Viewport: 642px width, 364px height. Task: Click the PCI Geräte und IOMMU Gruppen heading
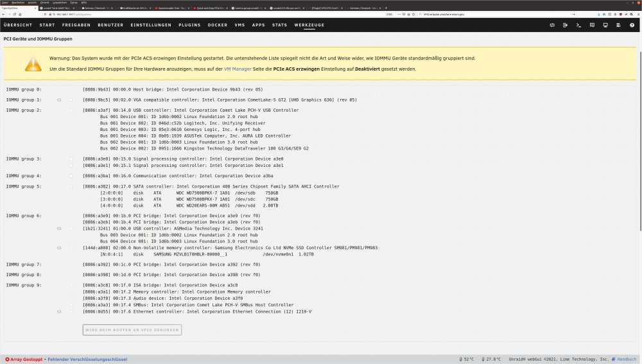[38, 39]
